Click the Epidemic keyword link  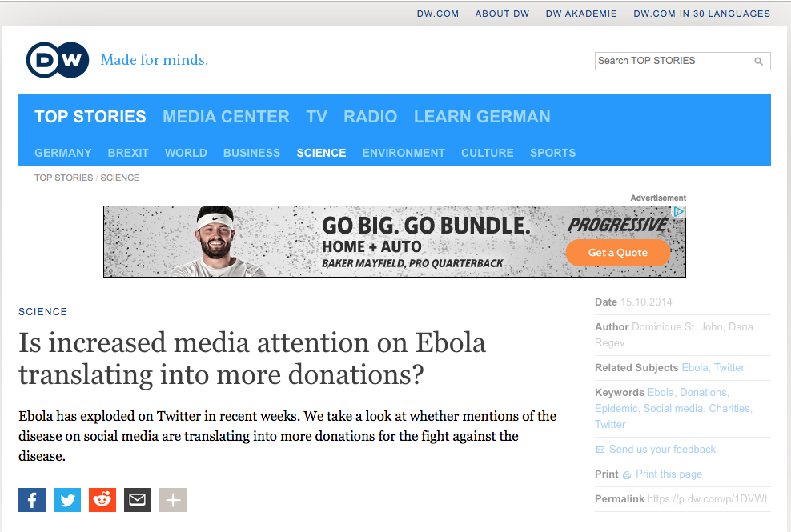pyautogui.click(x=616, y=409)
